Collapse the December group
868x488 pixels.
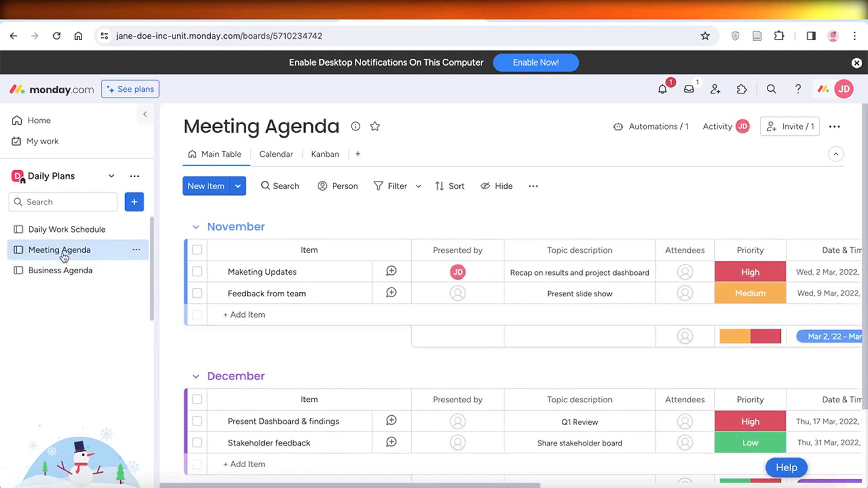click(x=196, y=376)
